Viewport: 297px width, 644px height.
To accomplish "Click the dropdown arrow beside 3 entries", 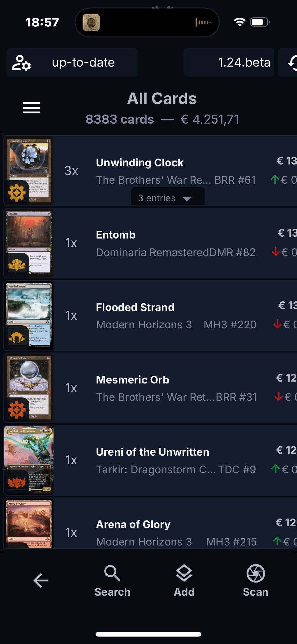I will pyautogui.click(x=187, y=199).
